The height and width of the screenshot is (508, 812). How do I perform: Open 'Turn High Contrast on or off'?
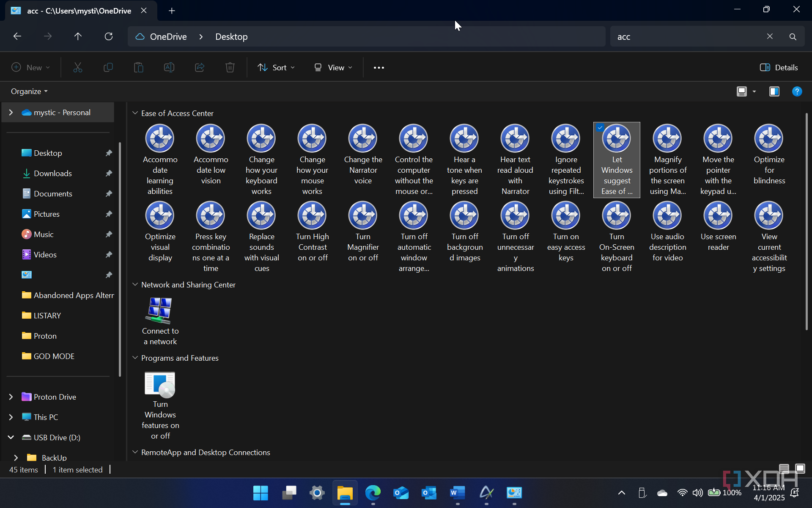tap(312, 232)
